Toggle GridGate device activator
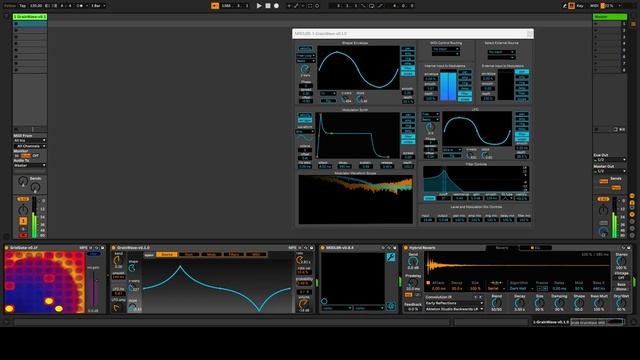Image resolution: width=640 pixels, height=360 pixels. pyautogui.click(x=7, y=248)
